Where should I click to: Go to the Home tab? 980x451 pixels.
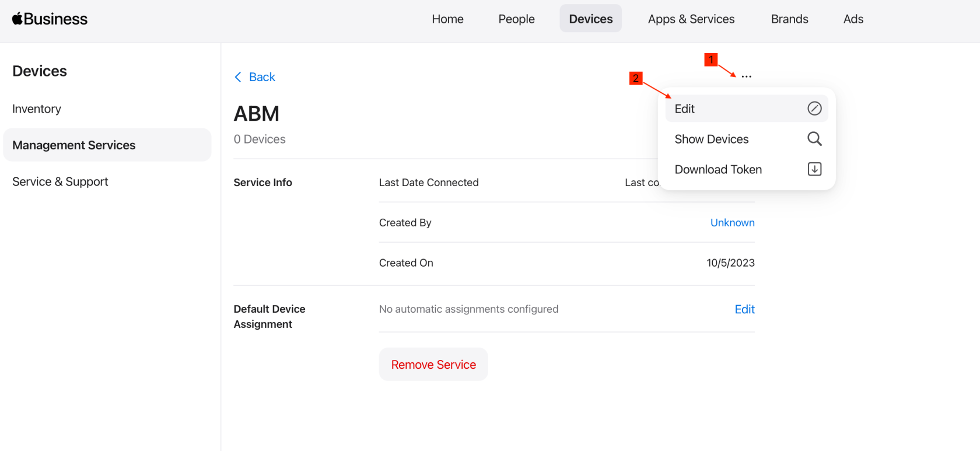point(447,19)
